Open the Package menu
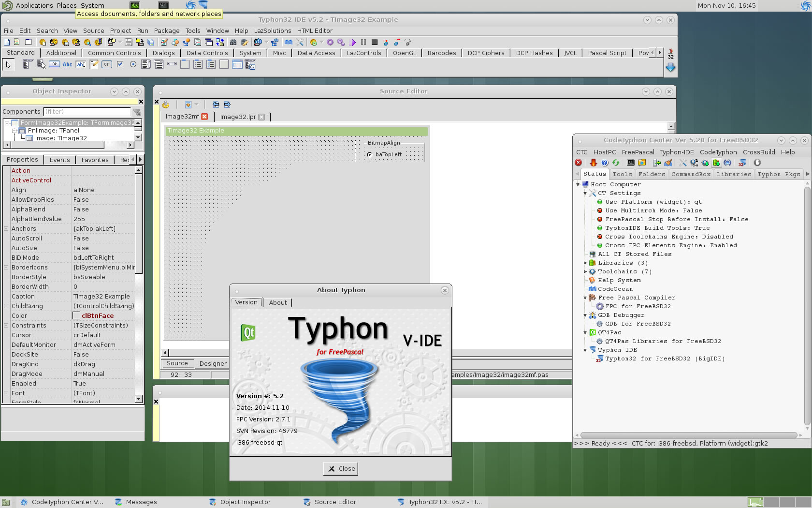 pyautogui.click(x=167, y=30)
